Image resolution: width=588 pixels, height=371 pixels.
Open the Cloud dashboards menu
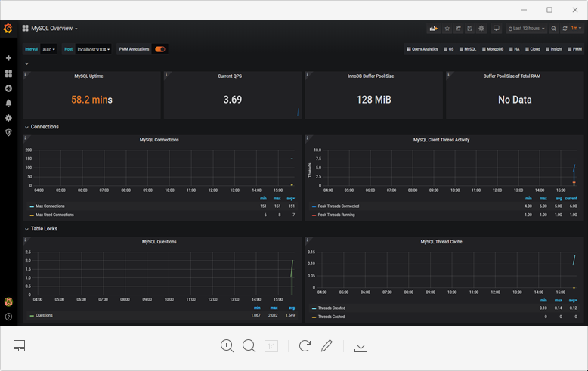coord(533,49)
